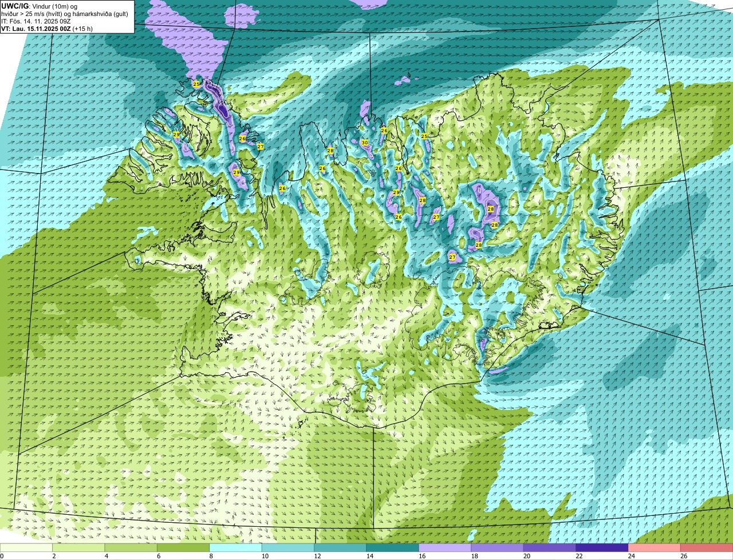Click the above-26 m/s red legend swatch

[707, 547]
